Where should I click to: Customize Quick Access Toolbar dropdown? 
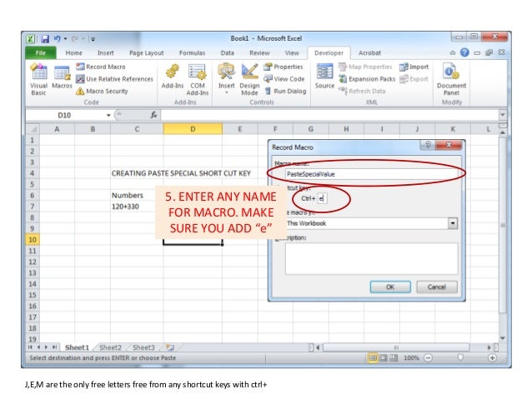click(93, 39)
